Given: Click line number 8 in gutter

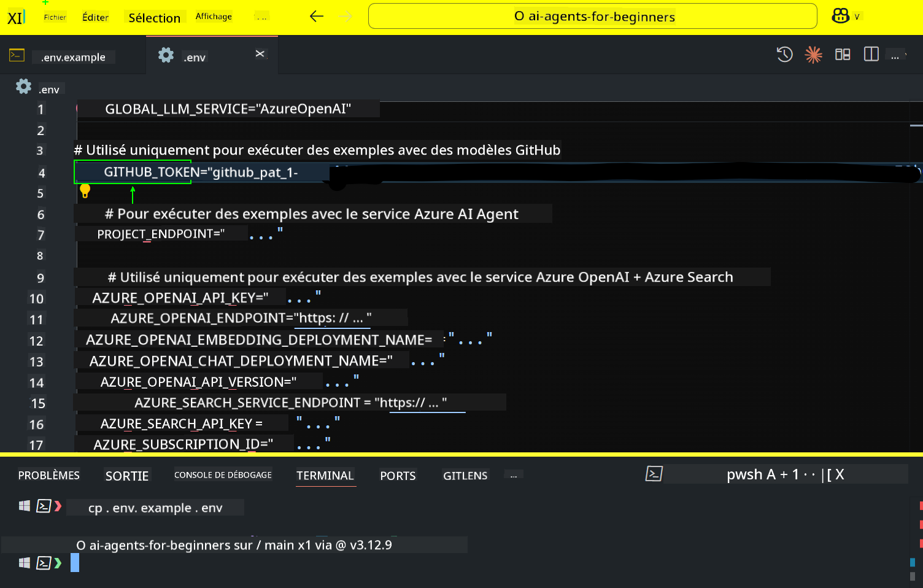Looking at the screenshot, I should coord(40,256).
